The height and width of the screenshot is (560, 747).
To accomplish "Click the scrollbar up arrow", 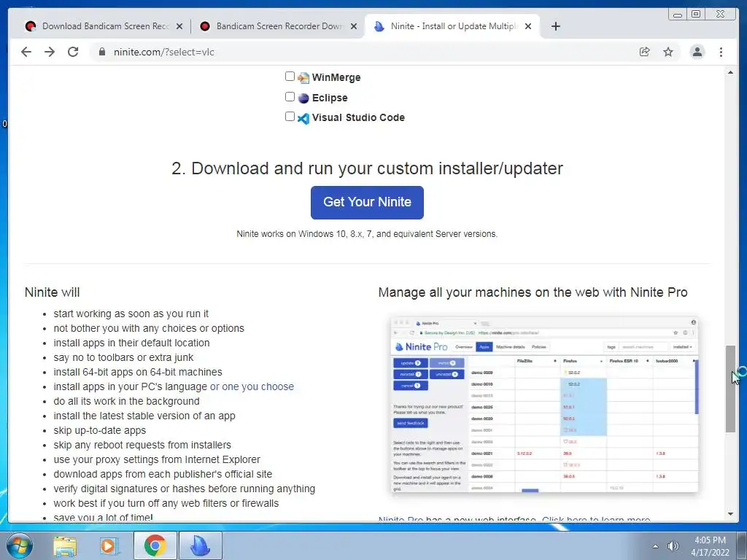I will click(730, 72).
